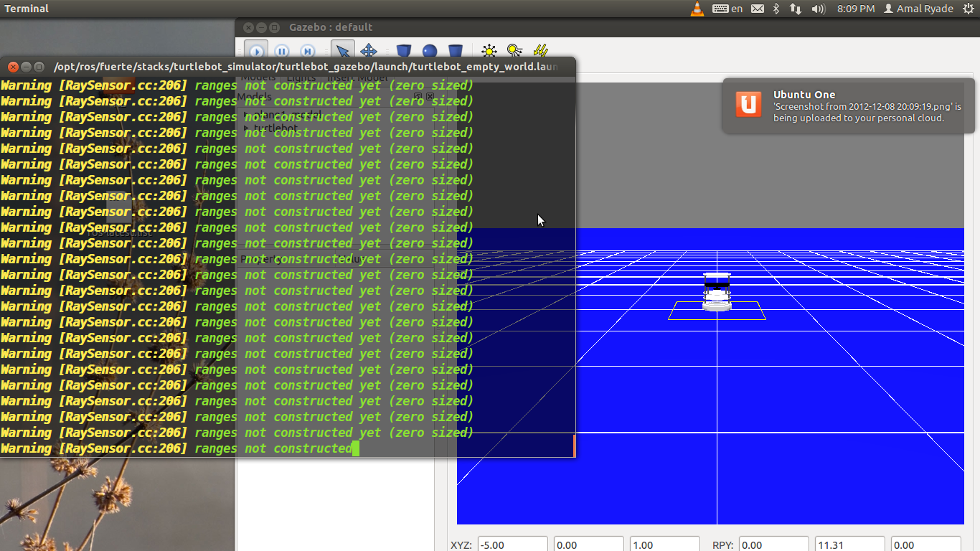This screenshot has height=551, width=980.
Task: Choose the box shape insert tool
Action: coord(404,51)
